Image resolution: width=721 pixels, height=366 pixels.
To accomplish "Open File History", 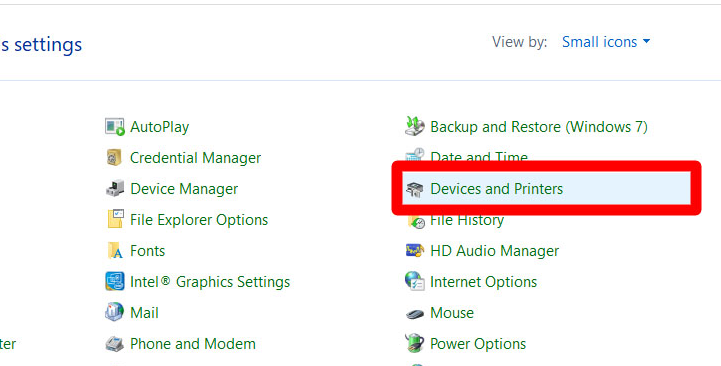I will coord(467,221).
